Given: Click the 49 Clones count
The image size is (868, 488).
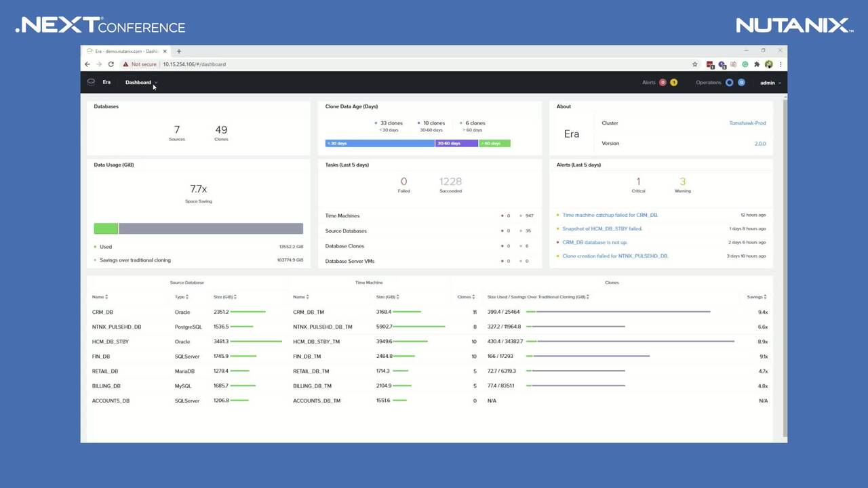Looking at the screenshot, I should tap(221, 130).
